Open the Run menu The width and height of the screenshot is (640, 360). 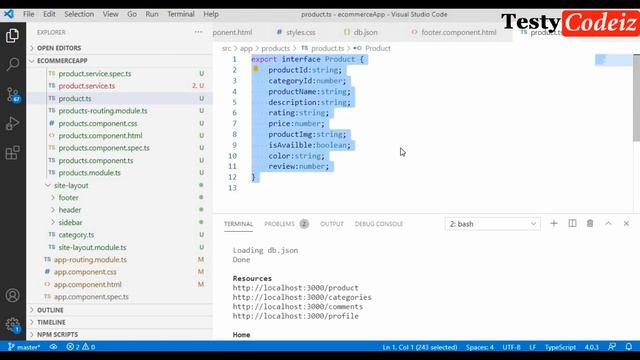pyautogui.click(x=152, y=14)
